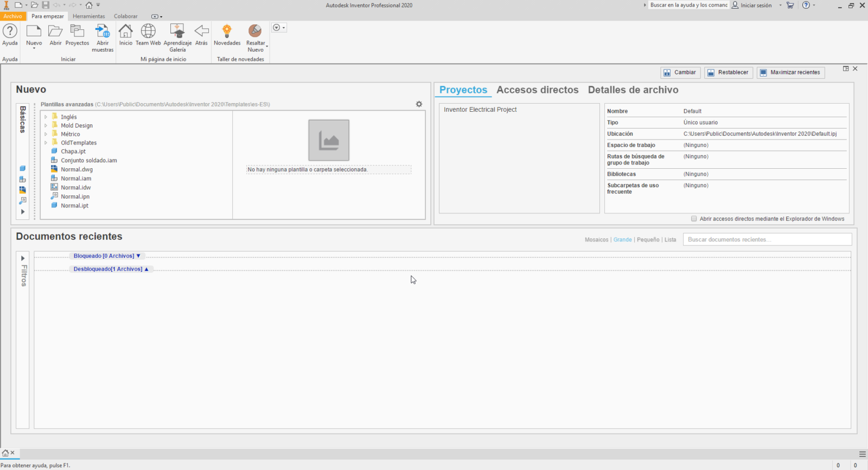
Task: Open the Abrir folder icon
Action: [55, 32]
